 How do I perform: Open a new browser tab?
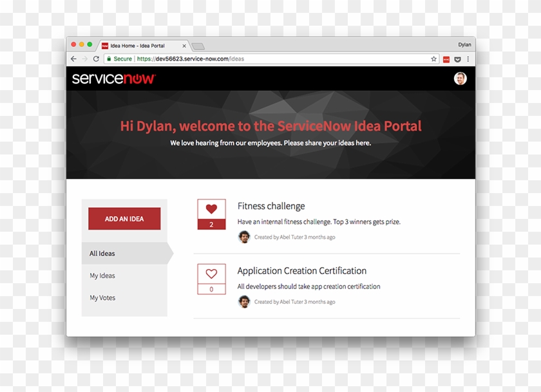pyautogui.click(x=198, y=46)
